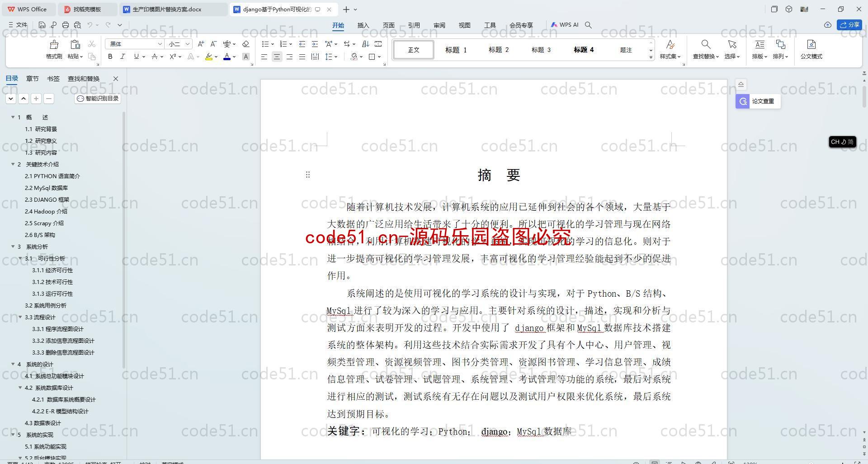The height and width of the screenshot is (464, 868).
Task: Open the Paste options dropdown arrow
Action: [x=81, y=57]
